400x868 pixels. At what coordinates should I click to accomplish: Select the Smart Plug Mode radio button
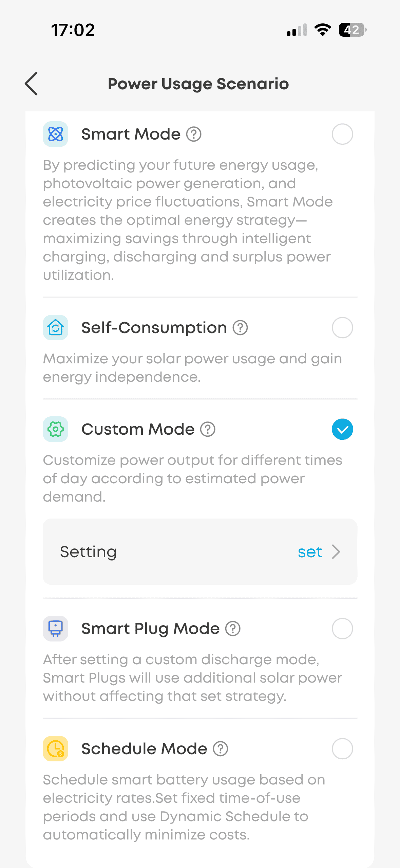342,629
